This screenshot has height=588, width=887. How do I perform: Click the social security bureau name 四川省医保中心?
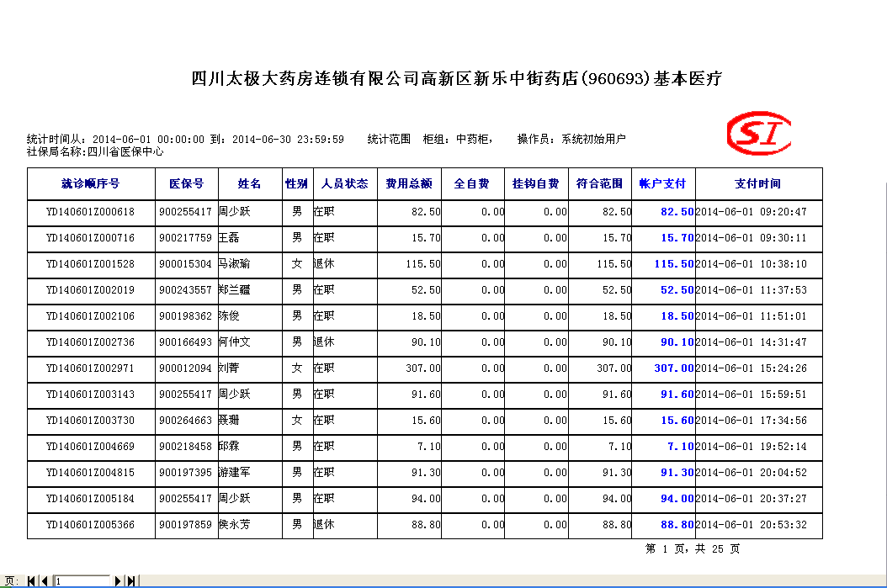[x=125, y=152]
